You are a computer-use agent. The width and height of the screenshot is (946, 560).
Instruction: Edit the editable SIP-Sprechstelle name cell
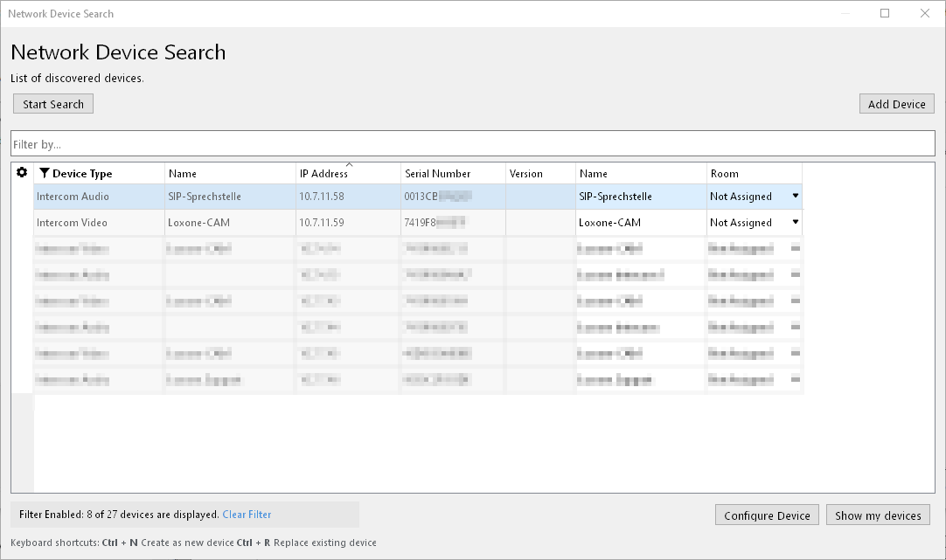(639, 197)
